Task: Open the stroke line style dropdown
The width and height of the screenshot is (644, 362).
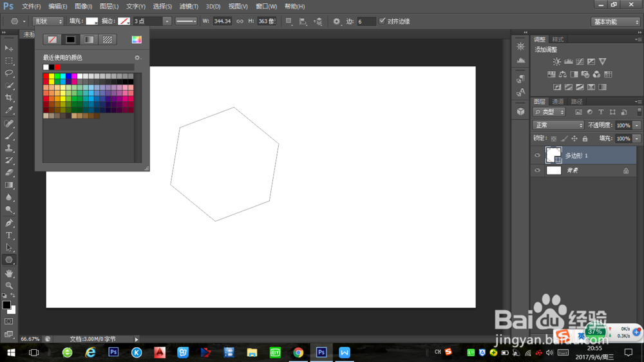Action: [186, 21]
